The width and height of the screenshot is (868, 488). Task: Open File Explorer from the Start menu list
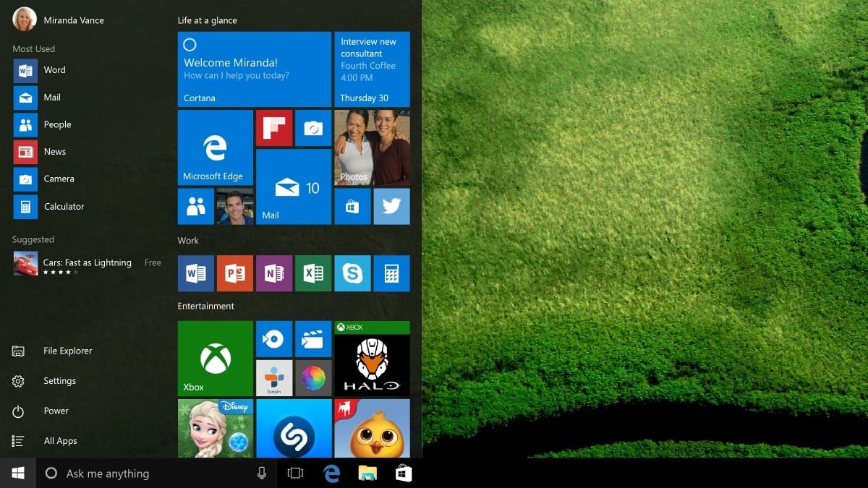tap(53, 351)
